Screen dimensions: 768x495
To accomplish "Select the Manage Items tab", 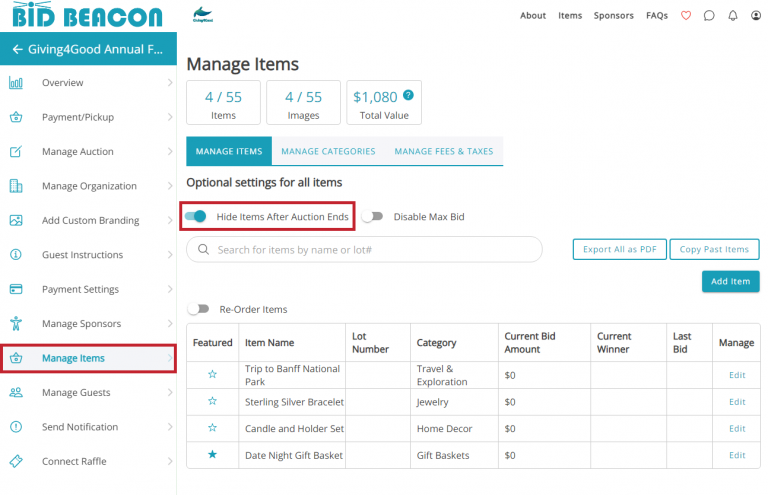I will (229, 151).
